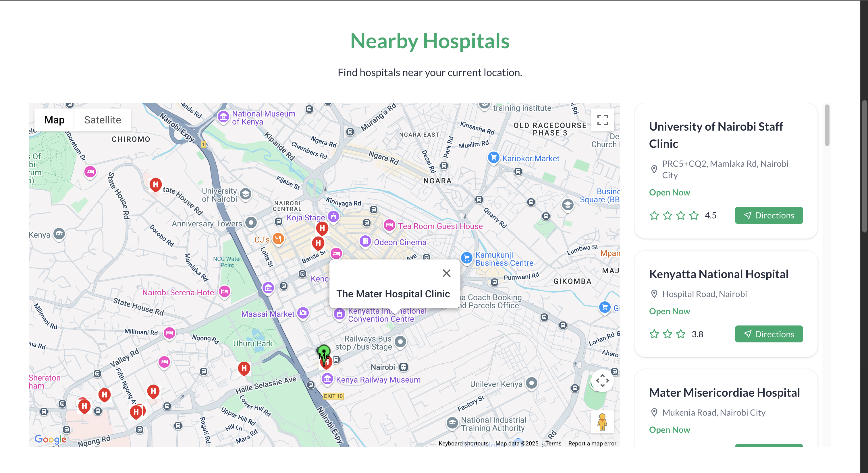
Task: Click University clinic 4.5 rating value
Action: 710,215
